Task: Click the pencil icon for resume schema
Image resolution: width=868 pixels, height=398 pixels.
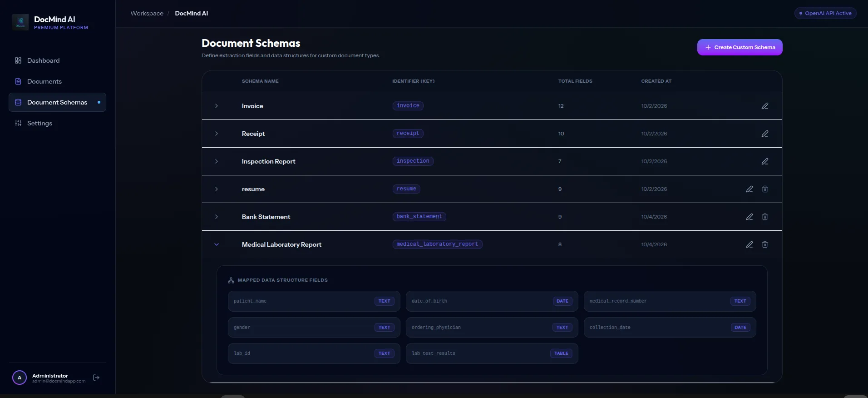Action: pos(750,189)
